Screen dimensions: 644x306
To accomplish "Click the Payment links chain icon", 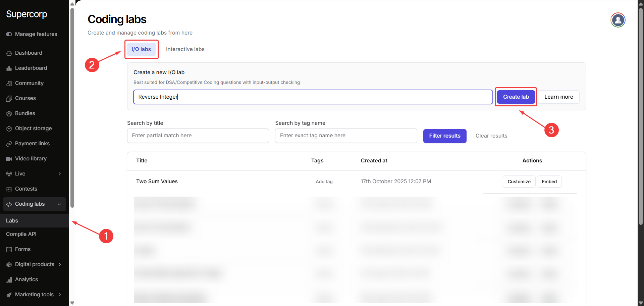I will click(x=9, y=144).
